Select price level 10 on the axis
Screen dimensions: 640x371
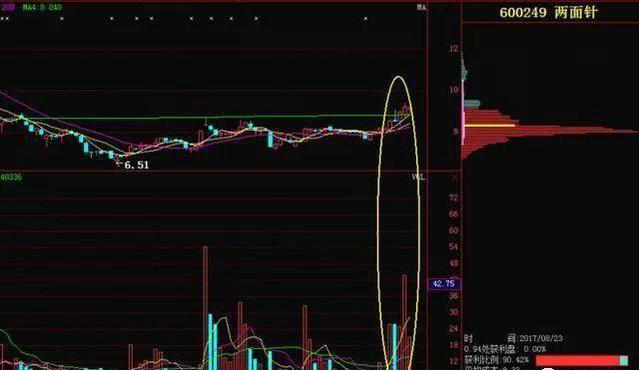point(454,90)
